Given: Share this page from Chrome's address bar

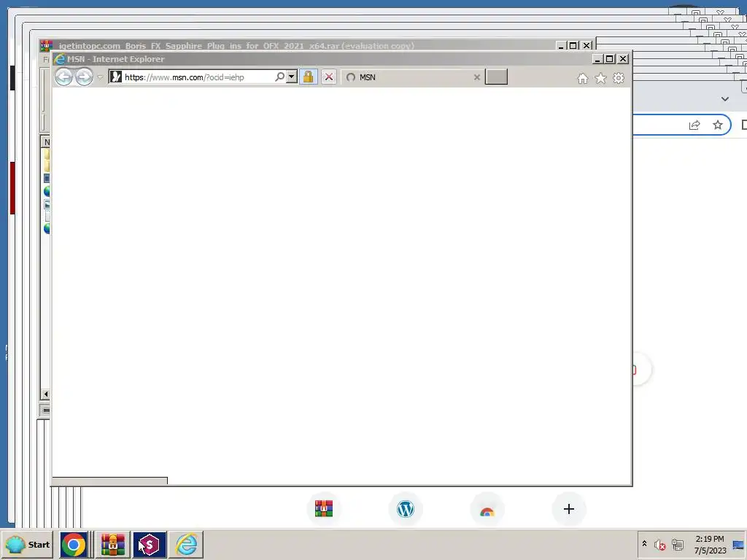Looking at the screenshot, I should [x=694, y=125].
